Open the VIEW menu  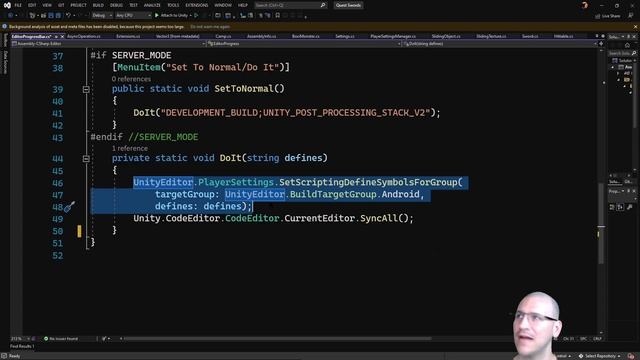click(x=47, y=5)
